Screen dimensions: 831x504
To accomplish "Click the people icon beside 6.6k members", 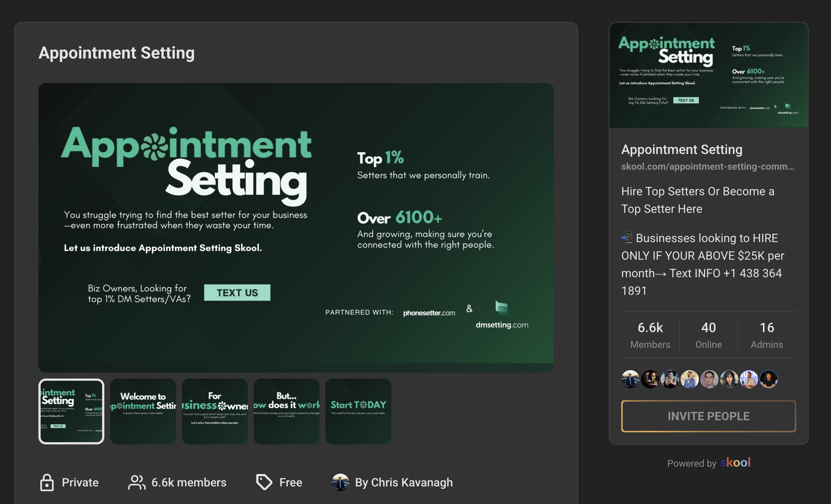I will coord(137,482).
